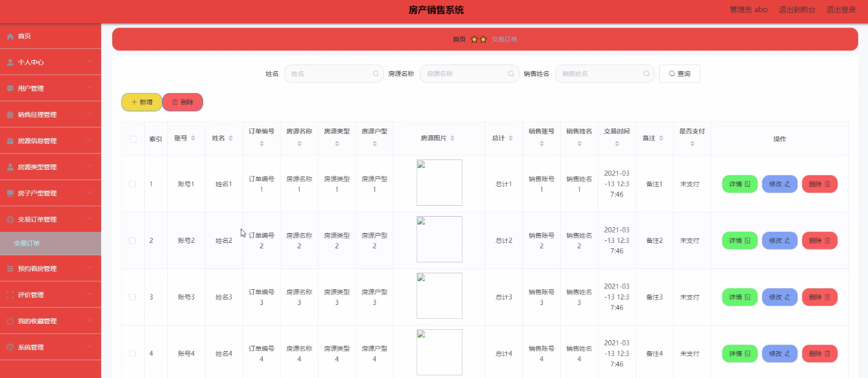
Task: Sort by 交易时间 column arrows
Action: click(x=617, y=144)
